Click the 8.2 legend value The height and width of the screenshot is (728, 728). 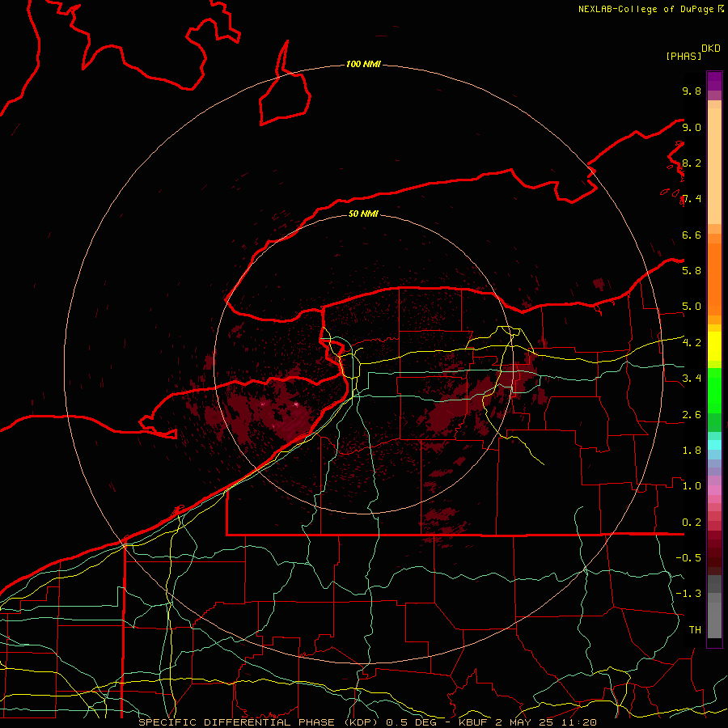point(692,163)
